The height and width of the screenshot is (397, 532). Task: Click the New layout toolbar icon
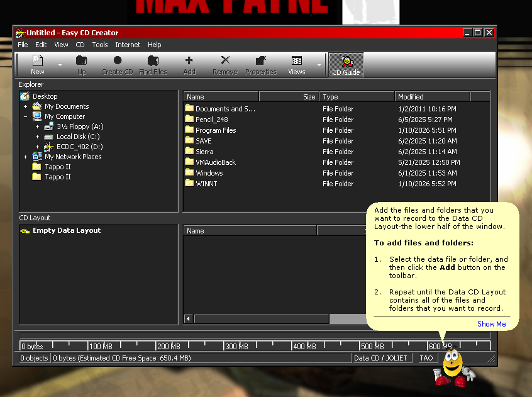pyautogui.click(x=37, y=64)
